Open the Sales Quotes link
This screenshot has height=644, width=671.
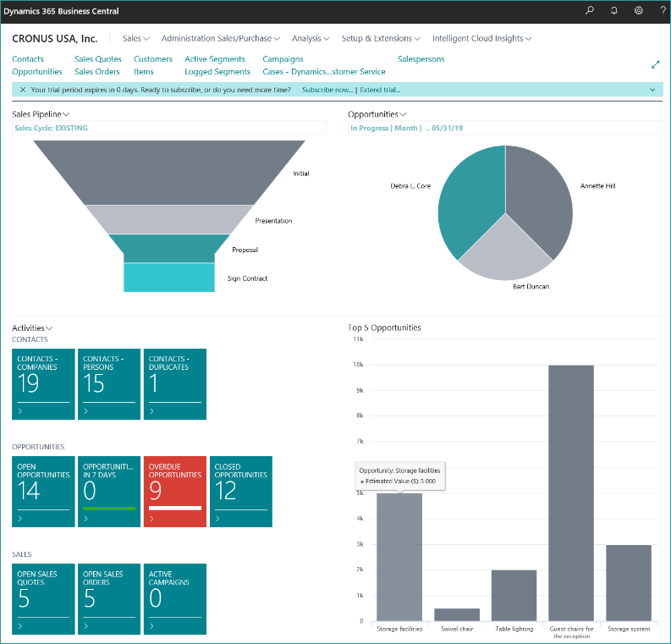pos(98,59)
